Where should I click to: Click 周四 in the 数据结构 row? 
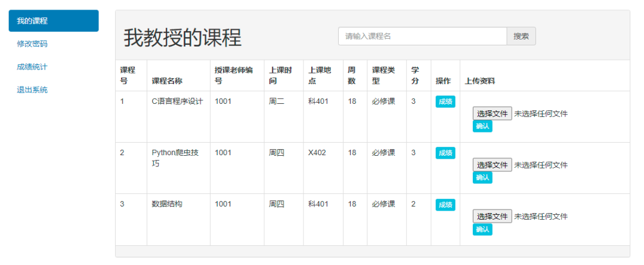[x=277, y=204]
